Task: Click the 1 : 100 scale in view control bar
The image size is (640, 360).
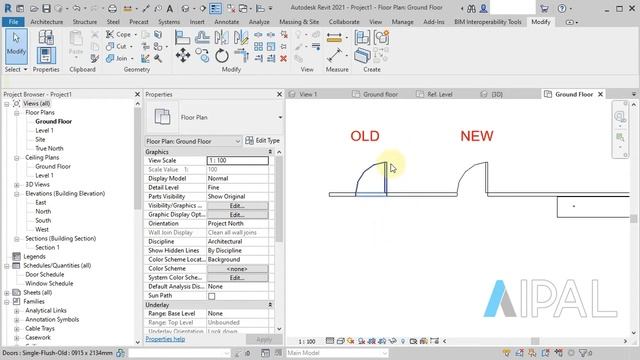Action: [307, 341]
